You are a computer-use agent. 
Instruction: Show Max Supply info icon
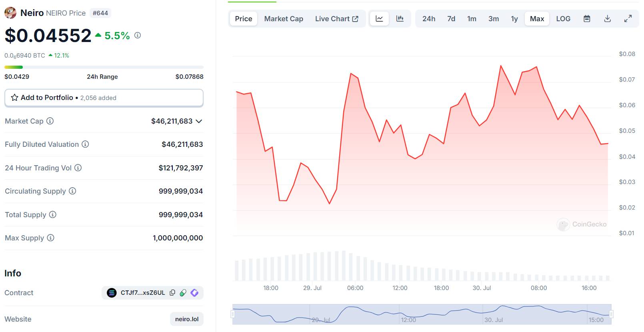pyautogui.click(x=50, y=238)
